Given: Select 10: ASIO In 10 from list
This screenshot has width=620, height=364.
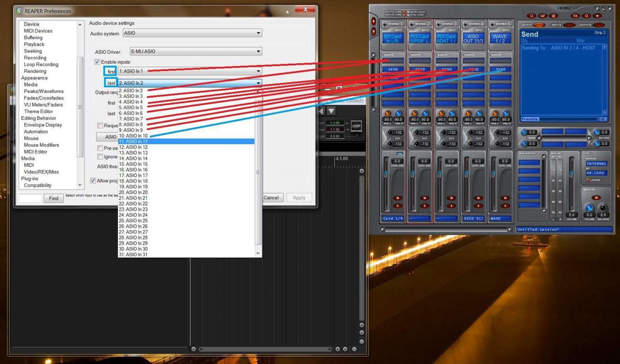Looking at the screenshot, I should (x=134, y=136).
